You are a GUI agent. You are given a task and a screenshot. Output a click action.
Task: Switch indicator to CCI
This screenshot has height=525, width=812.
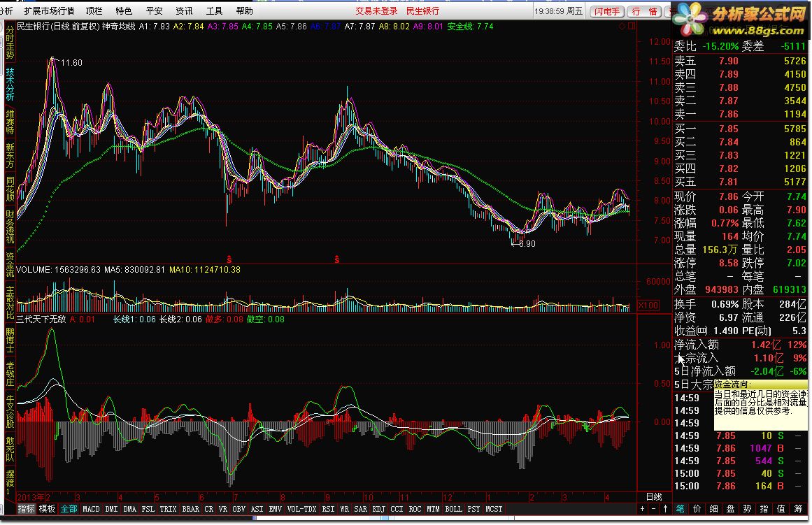(x=397, y=509)
